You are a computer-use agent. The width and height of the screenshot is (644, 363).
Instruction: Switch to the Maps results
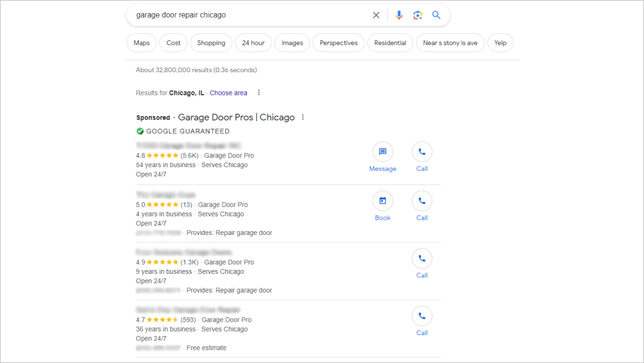[x=141, y=43]
